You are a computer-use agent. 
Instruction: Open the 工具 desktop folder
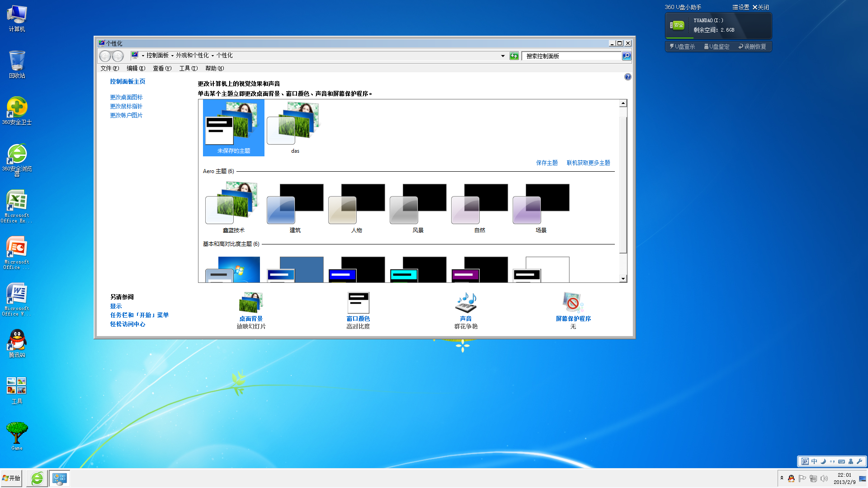tap(17, 390)
